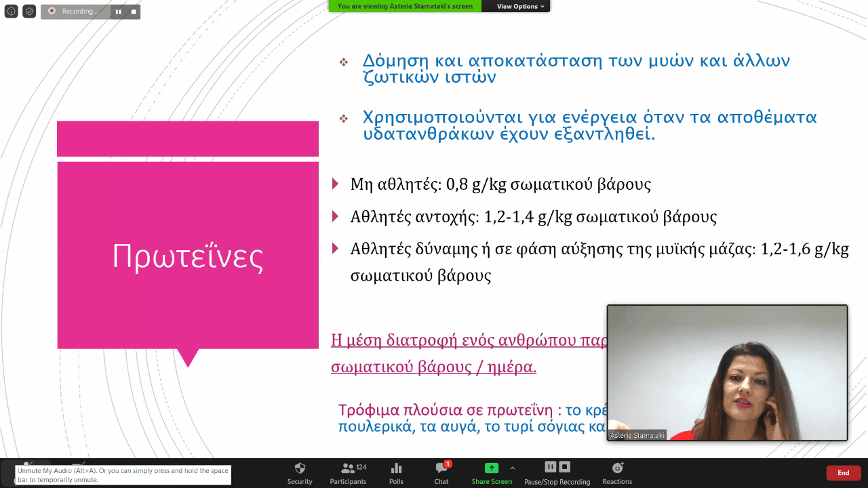Click the bullet starting Δόμηση και αποκατάσταση
This screenshot has width=868, height=488.
pos(576,68)
